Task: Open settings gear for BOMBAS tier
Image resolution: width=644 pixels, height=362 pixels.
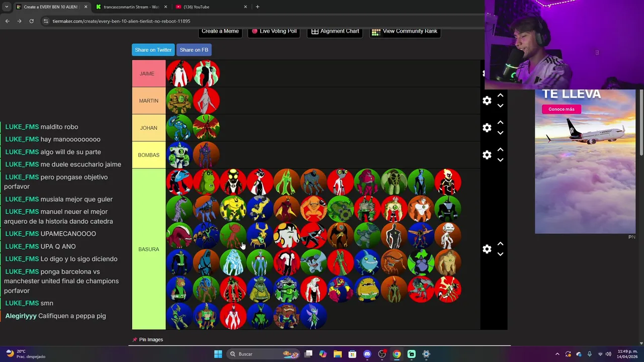Action: tap(487, 155)
